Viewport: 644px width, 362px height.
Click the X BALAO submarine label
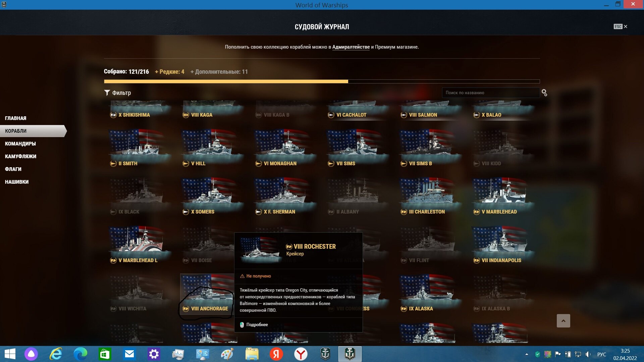click(491, 115)
